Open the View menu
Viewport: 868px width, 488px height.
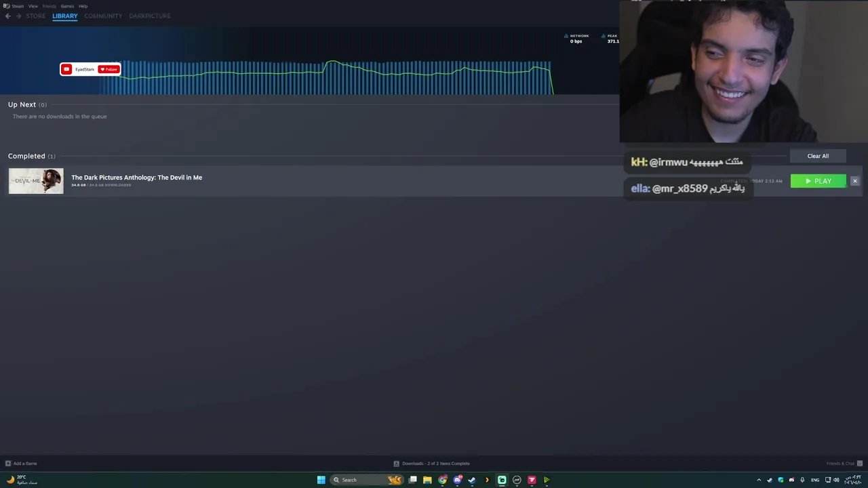click(33, 6)
